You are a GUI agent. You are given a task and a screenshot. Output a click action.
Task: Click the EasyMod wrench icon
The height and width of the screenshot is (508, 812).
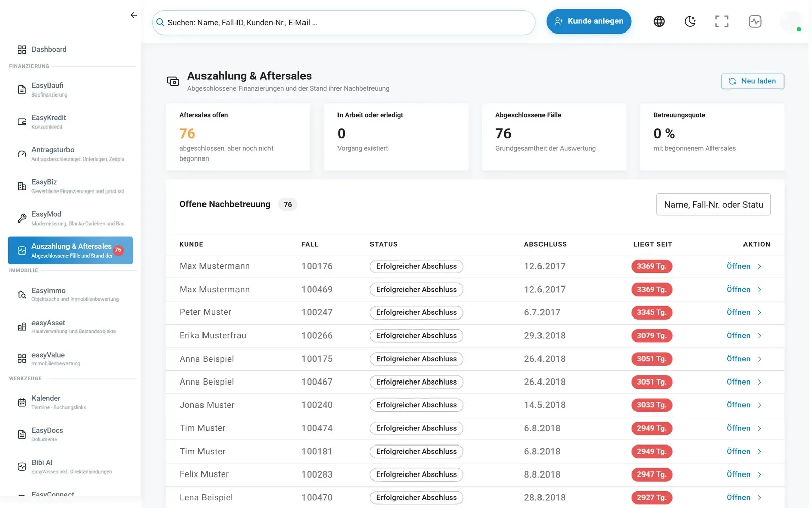point(22,218)
